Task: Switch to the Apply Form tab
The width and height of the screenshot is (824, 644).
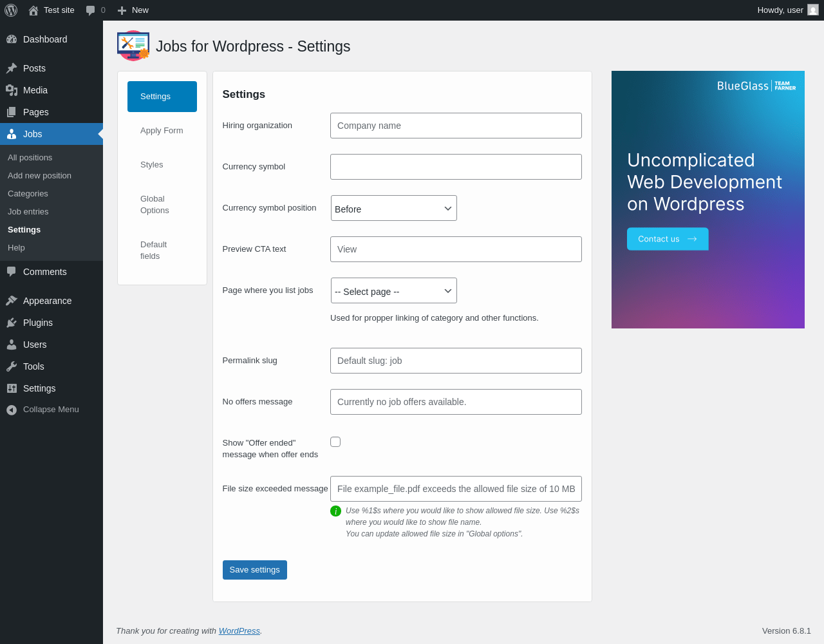Action: click(162, 131)
